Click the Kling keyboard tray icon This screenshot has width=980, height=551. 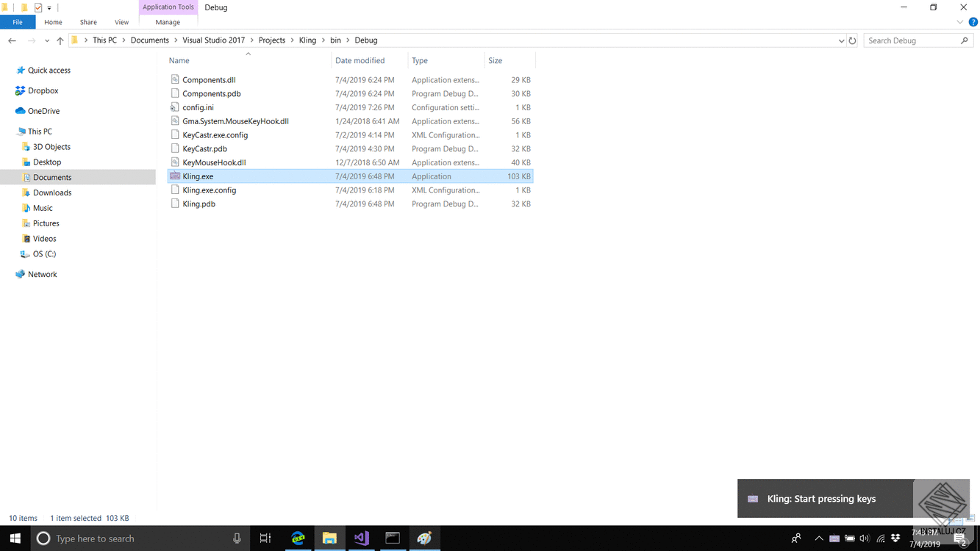pos(834,539)
